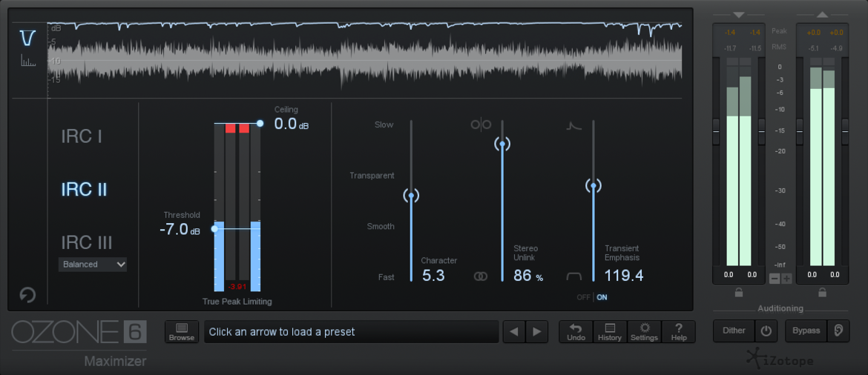
Task: Click the Threshold line handle
Action: pos(215,229)
